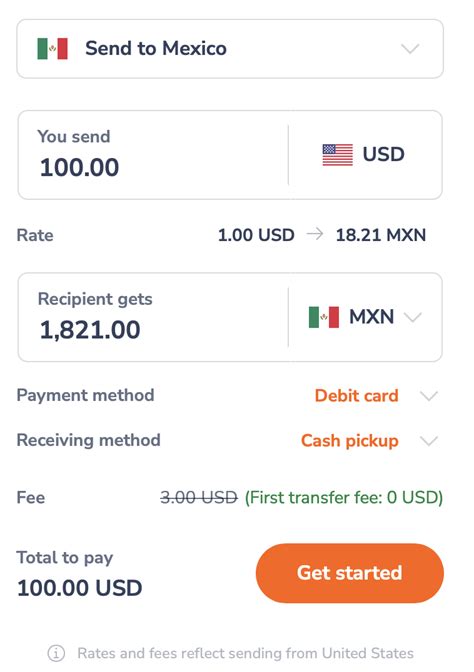Expand the Send to Mexico country chevron

pos(410,49)
